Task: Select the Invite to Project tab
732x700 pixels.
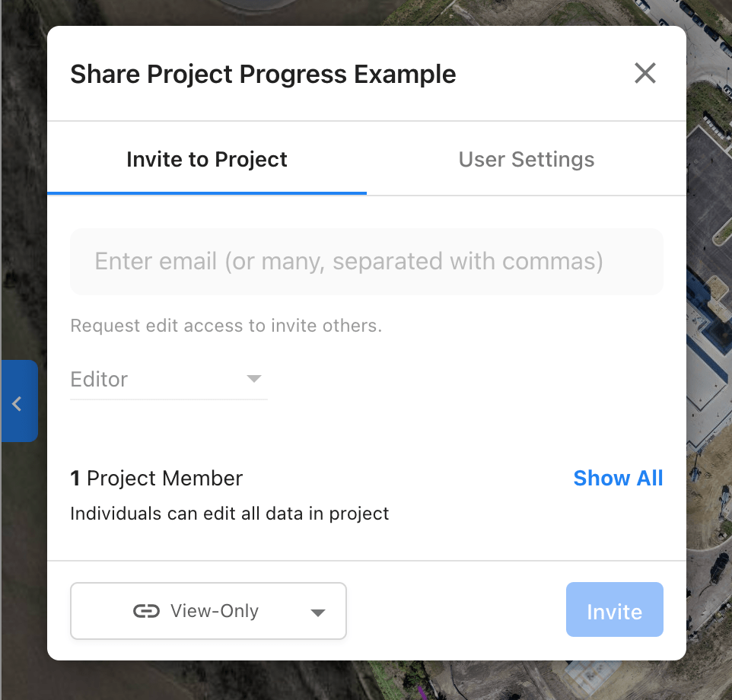Action: [207, 160]
